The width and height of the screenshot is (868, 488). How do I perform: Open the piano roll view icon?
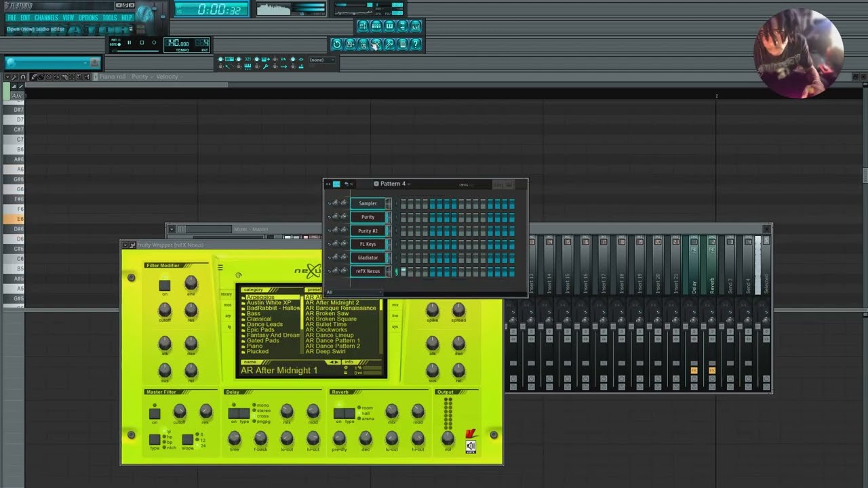point(389,26)
